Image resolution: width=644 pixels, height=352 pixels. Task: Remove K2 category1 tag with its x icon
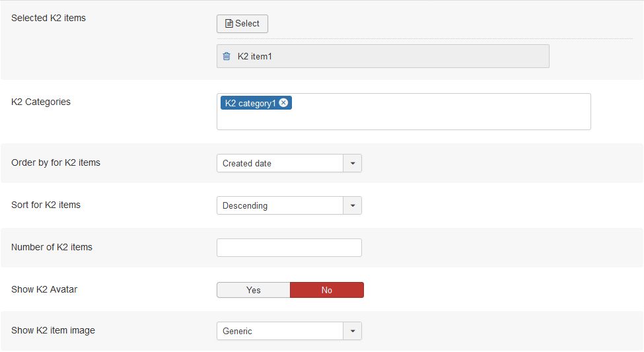coord(283,102)
